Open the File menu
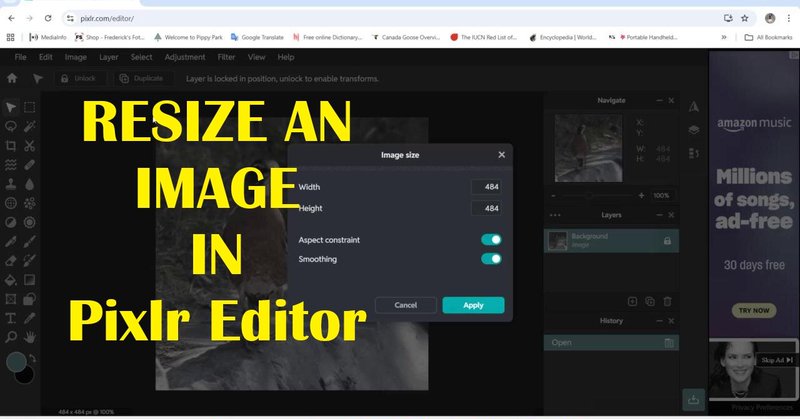The height and width of the screenshot is (419, 800). tap(20, 57)
